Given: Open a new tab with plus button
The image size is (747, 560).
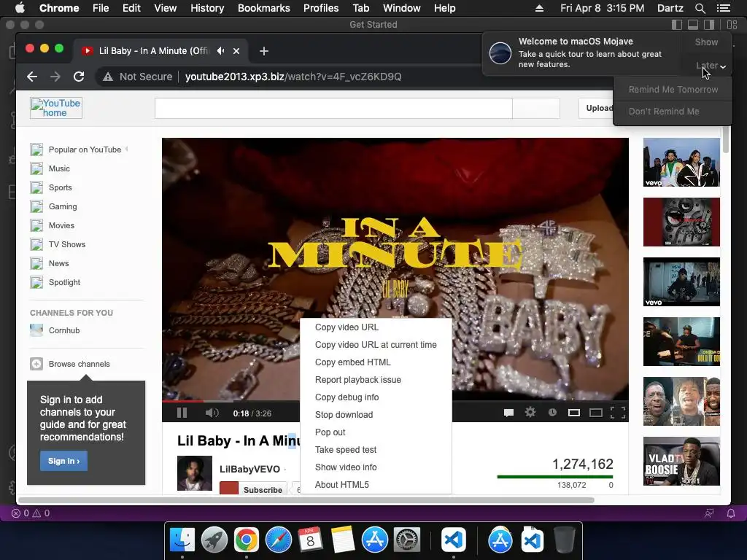Looking at the screenshot, I should (264, 51).
